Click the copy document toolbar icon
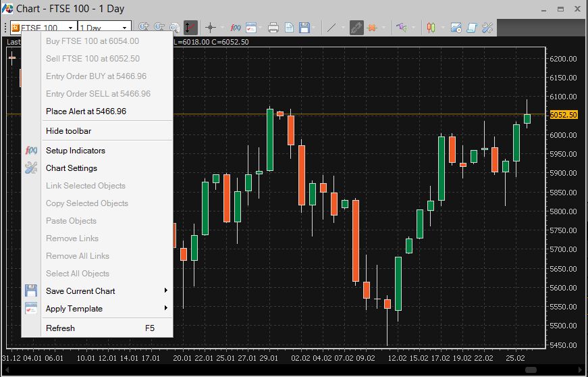Image resolution: width=588 pixels, height=377 pixels. tap(289, 28)
